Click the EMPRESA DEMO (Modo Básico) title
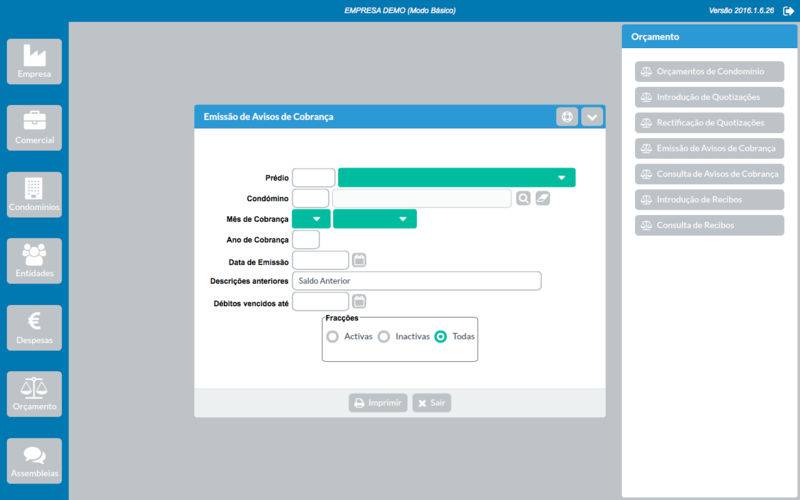This screenshot has width=800, height=500. pos(400,10)
